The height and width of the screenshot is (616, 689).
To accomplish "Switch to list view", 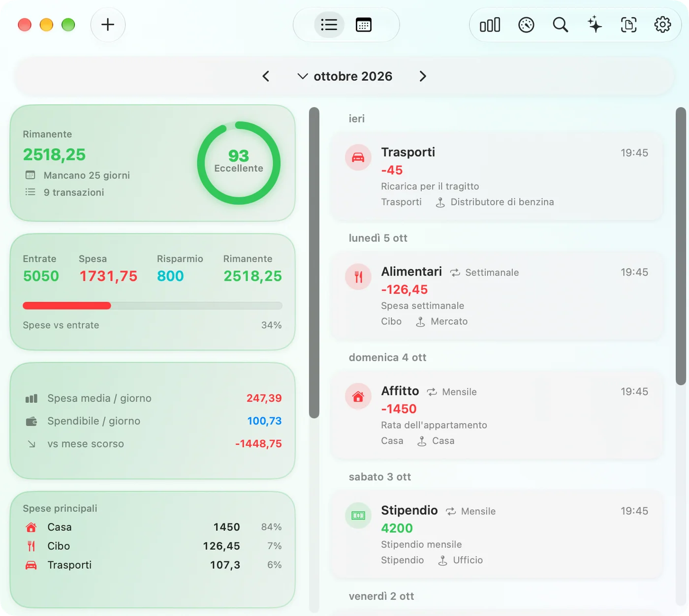I will (329, 25).
